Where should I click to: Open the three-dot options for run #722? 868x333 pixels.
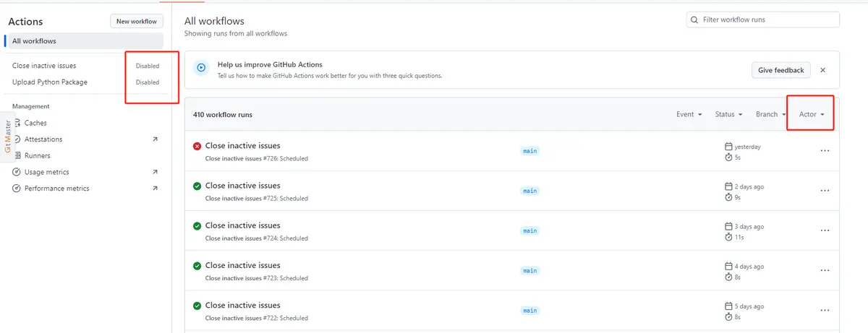click(x=825, y=310)
